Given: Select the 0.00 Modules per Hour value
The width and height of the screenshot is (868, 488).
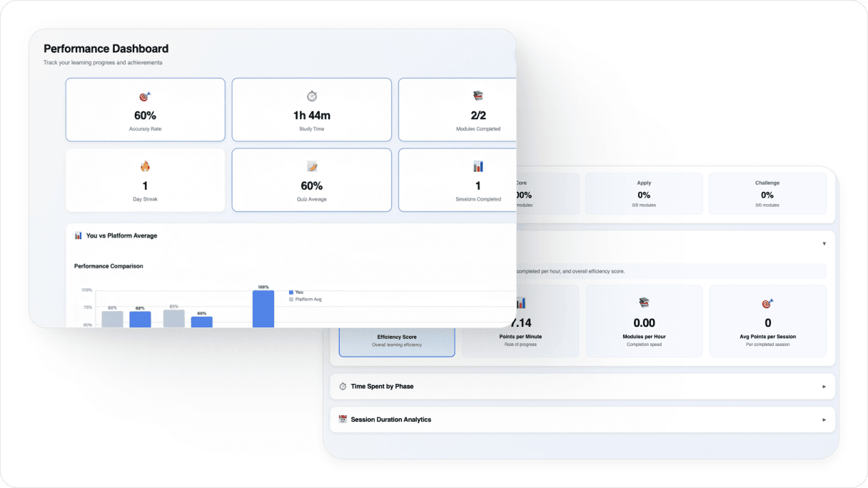Looking at the screenshot, I should click(x=644, y=322).
